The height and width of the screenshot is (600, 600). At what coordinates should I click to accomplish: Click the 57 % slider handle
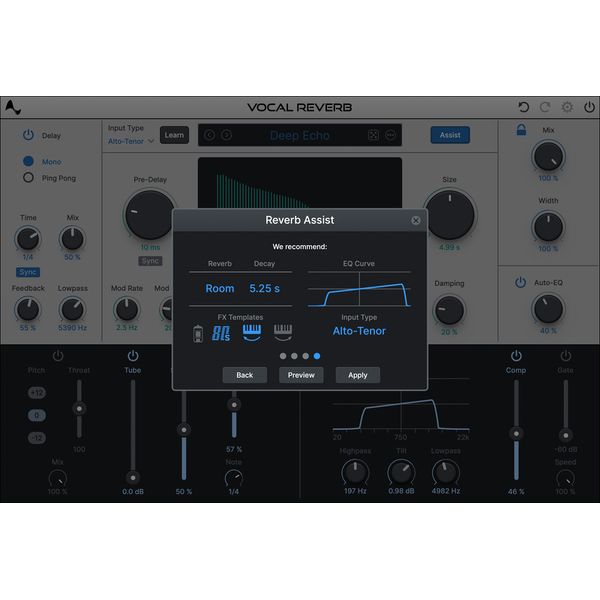pos(234,405)
